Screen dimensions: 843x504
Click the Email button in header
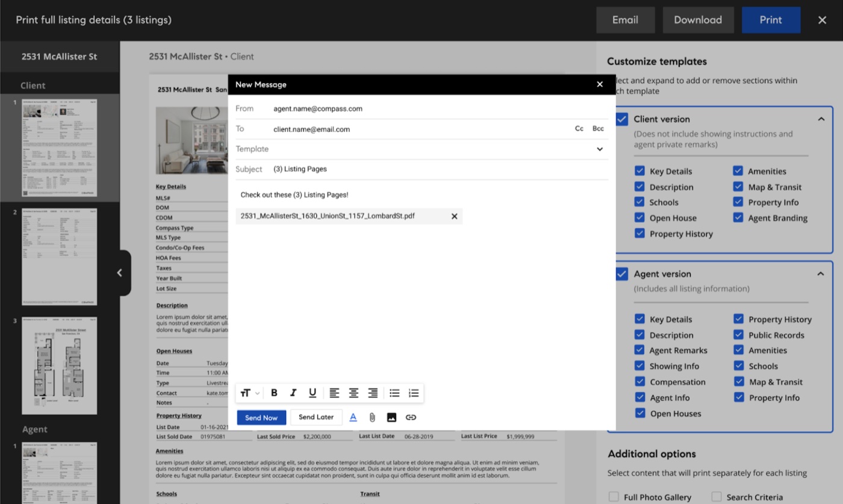point(625,20)
